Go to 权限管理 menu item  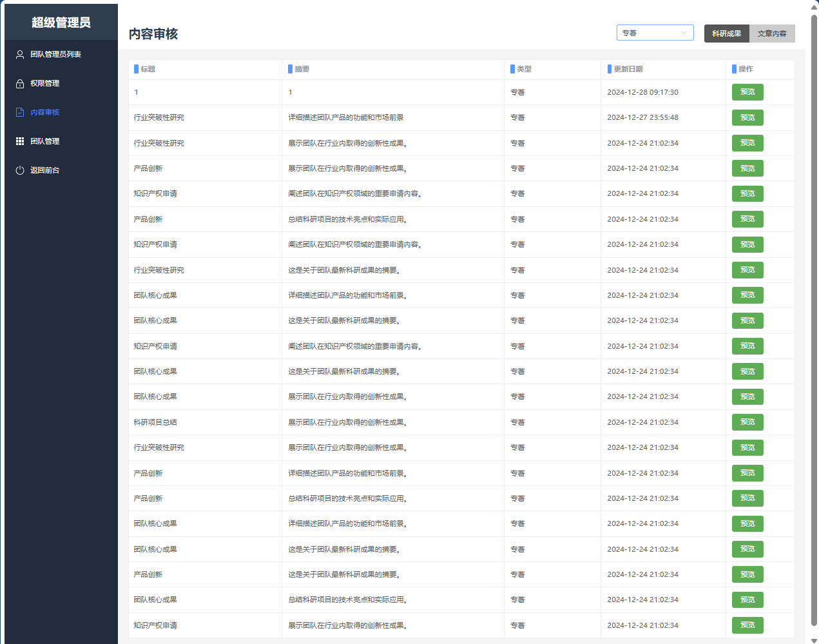44,84
